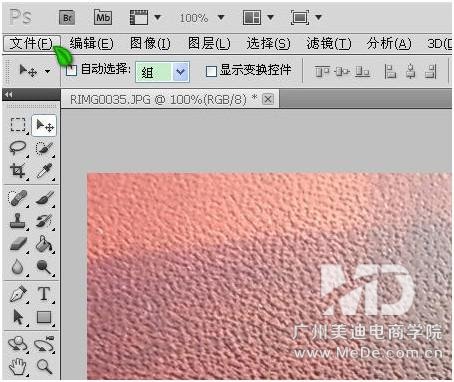Open the Screen Mode icon
This screenshot has width=454, height=382.
[x=300, y=17]
